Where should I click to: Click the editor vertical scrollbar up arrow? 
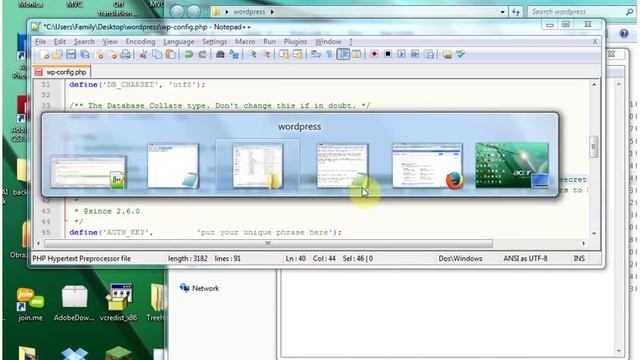point(594,84)
